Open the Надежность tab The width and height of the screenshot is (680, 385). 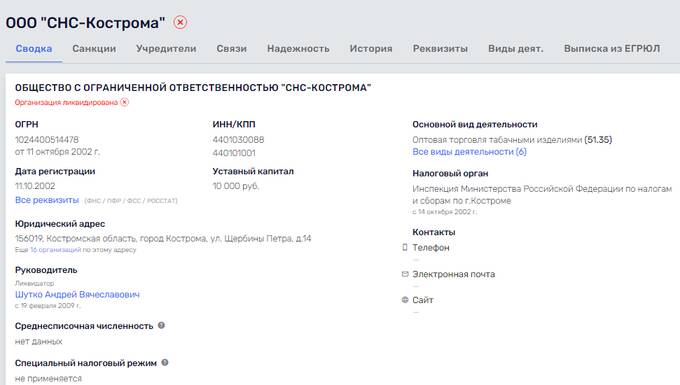(298, 49)
